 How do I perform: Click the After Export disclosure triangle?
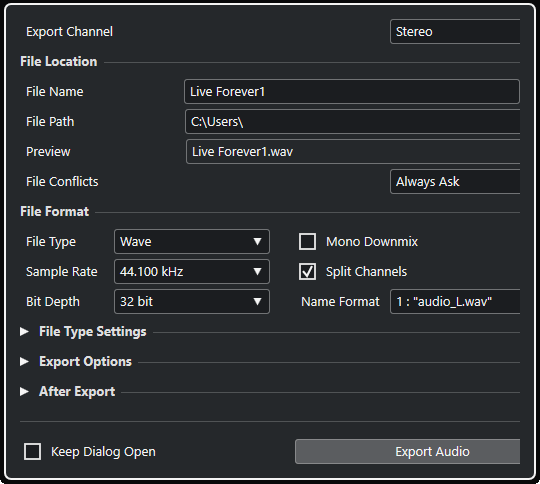(24, 391)
